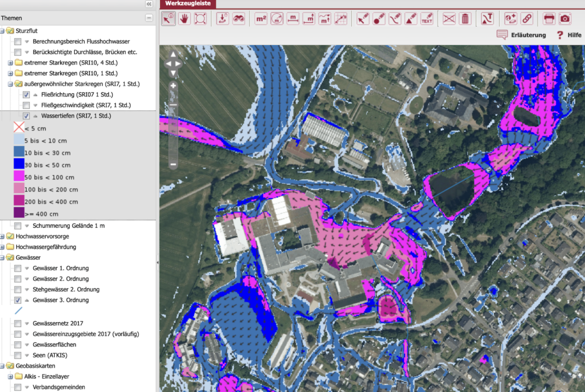Open the Werkzeugleiste tab
The height and width of the screenshot is (392, 585).
[x=188, y=3]
